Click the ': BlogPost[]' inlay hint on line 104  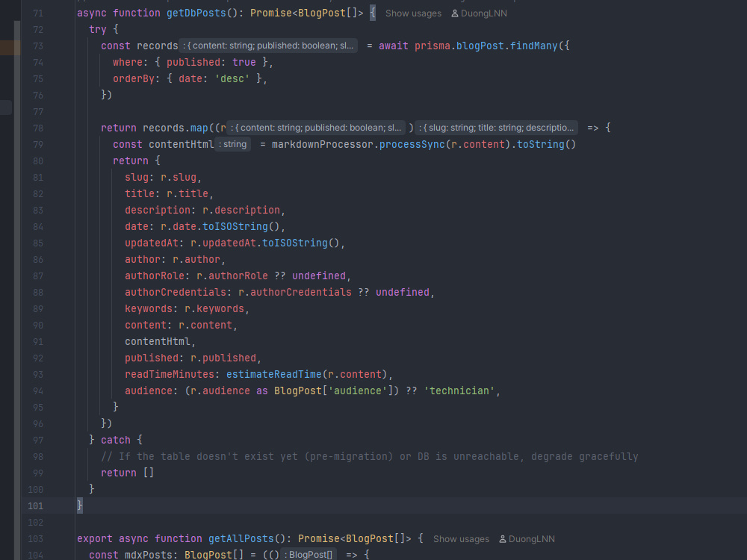click(309, 555)
